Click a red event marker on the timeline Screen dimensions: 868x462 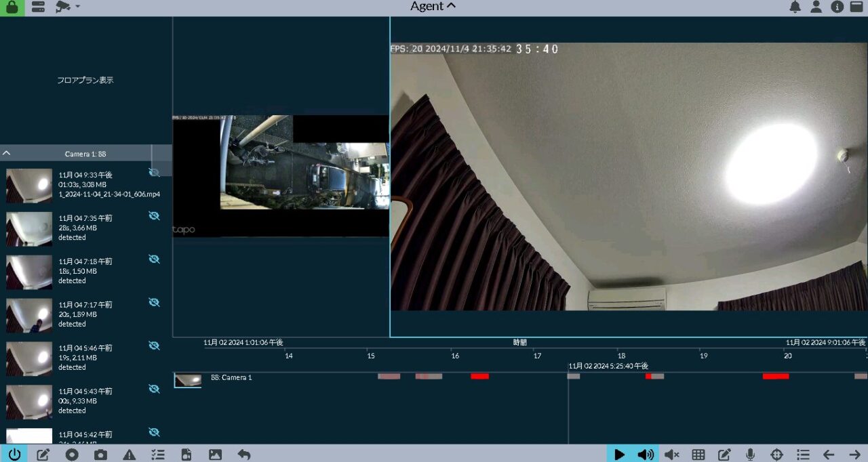coord(479,377)
